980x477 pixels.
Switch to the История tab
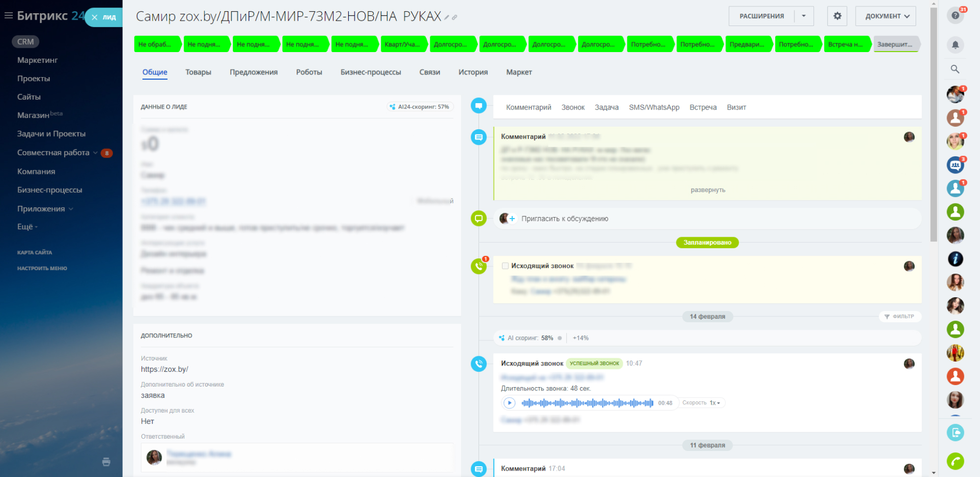pos(473,72)
